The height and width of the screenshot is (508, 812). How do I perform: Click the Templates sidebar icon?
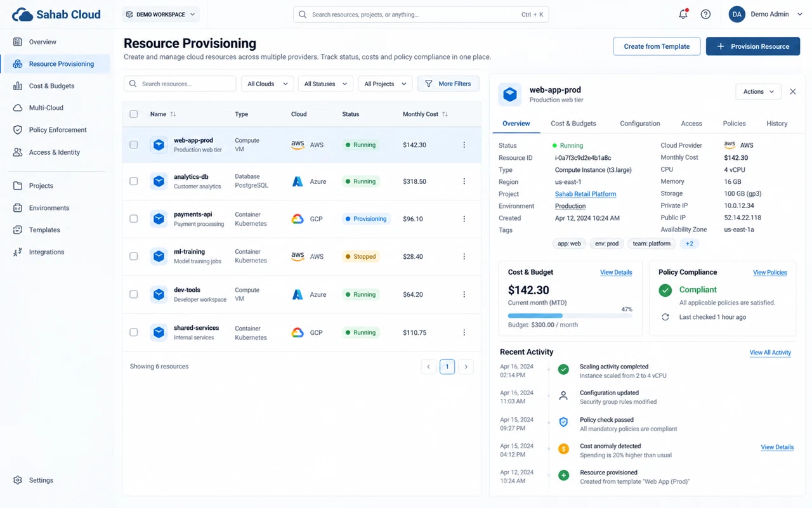pos(18,230)
